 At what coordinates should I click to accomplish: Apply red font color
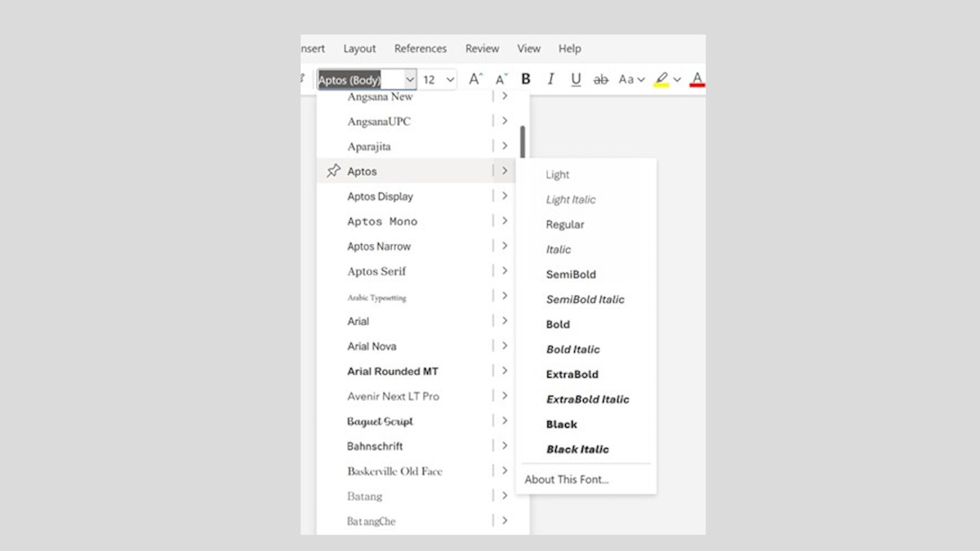point(697,79)
